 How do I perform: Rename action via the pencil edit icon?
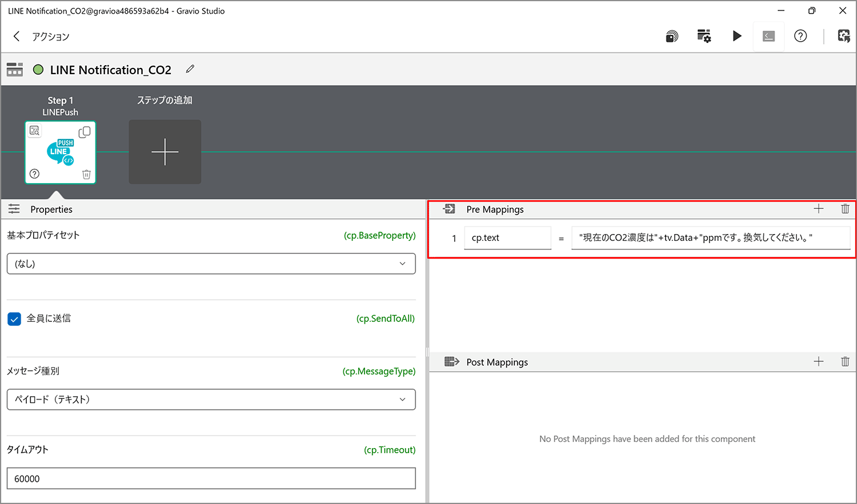pyautogui.click(x=190, y=69)
